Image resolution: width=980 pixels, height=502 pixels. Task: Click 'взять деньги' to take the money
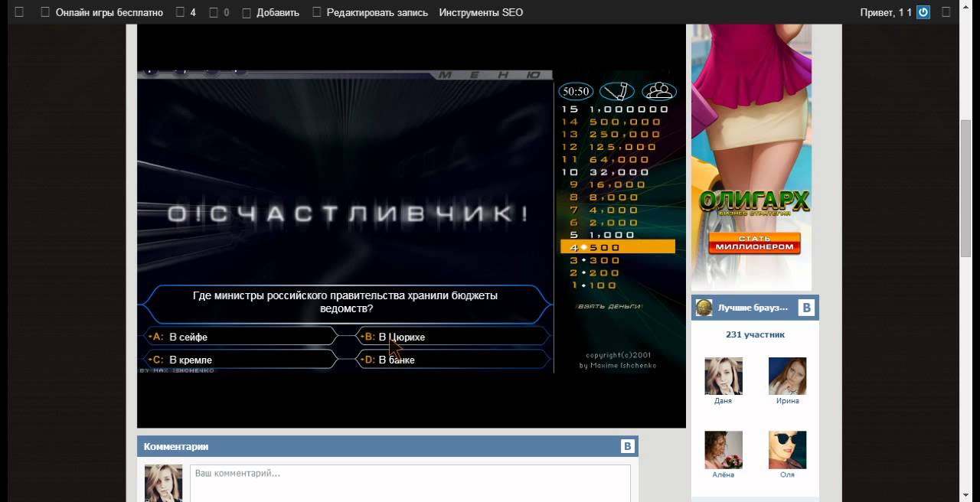(x=609, y=306)
